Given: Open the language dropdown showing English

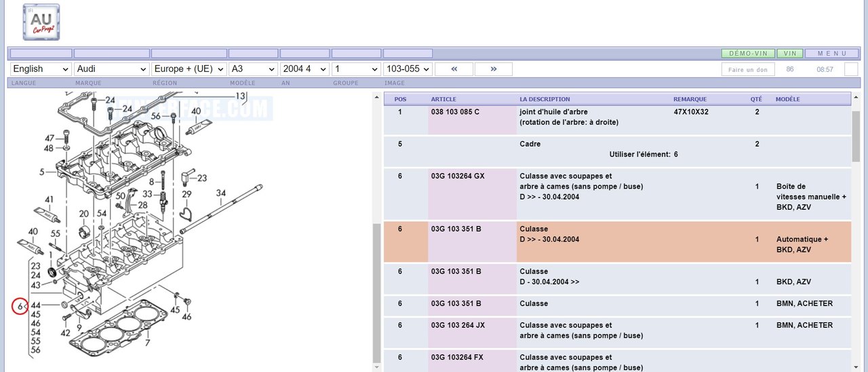Looking at the screenshot, I should [41, 69].
